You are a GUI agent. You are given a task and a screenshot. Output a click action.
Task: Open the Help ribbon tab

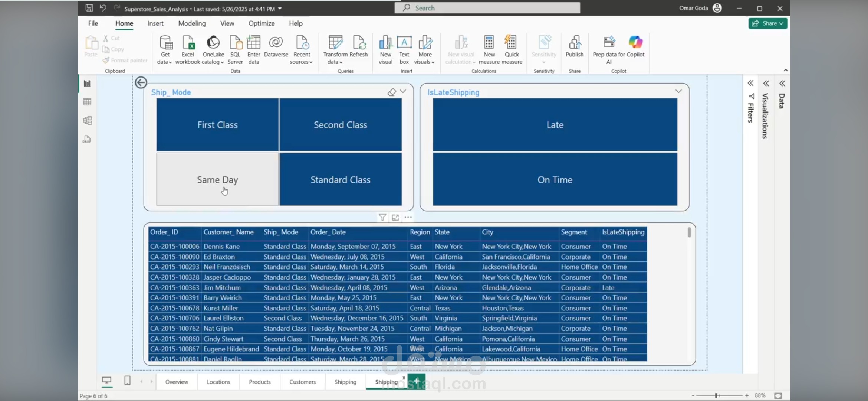coord(296,23)
